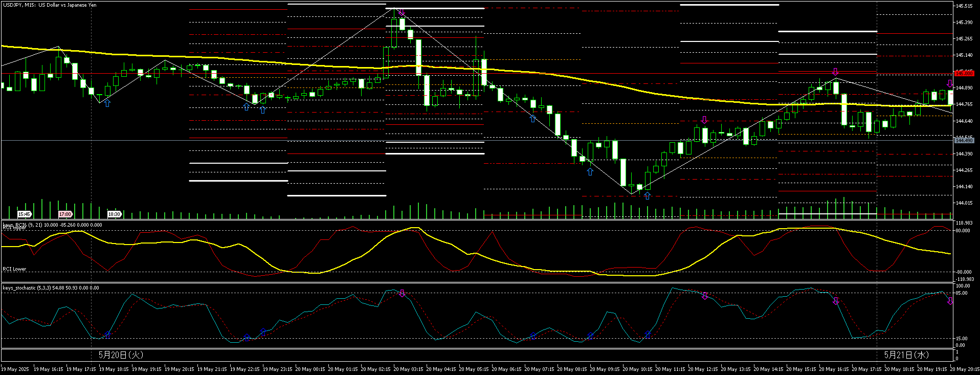Viewport: 980px width, 375px height.
Task: Select the first blue up arrow in the price chart
Action: pyautogui.click(x=107, y=103)
